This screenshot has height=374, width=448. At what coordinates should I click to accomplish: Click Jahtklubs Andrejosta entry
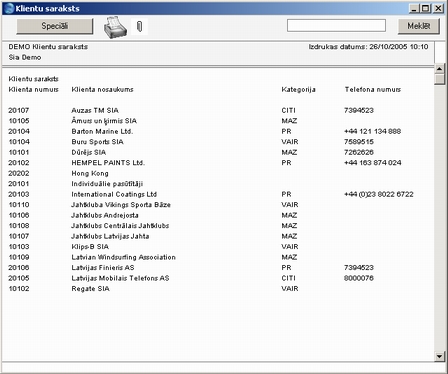tap(105, 215)
